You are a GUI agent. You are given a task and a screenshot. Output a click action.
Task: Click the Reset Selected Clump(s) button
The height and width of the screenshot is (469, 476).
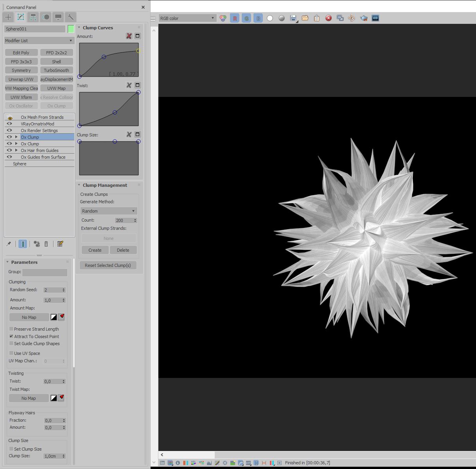tap(108, 265)
